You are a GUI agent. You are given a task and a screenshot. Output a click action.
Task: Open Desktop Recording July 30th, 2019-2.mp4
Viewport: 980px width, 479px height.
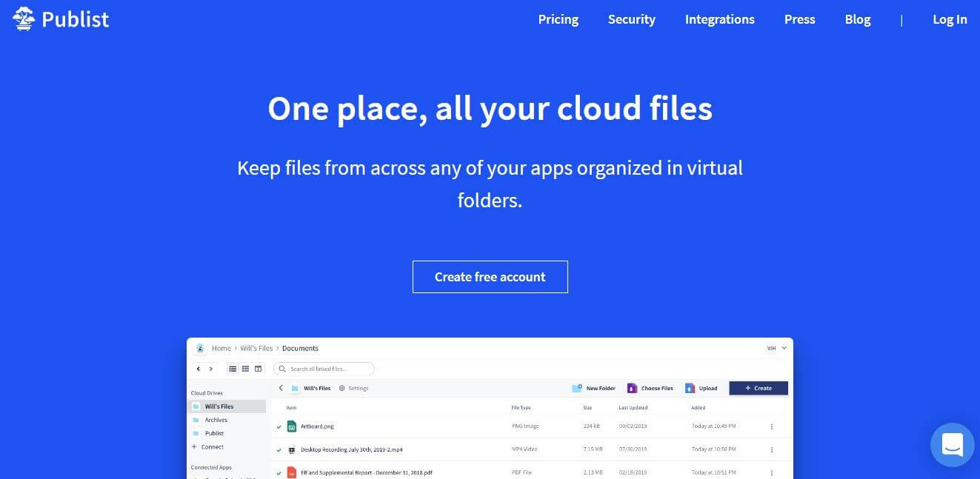pos(351,449)
